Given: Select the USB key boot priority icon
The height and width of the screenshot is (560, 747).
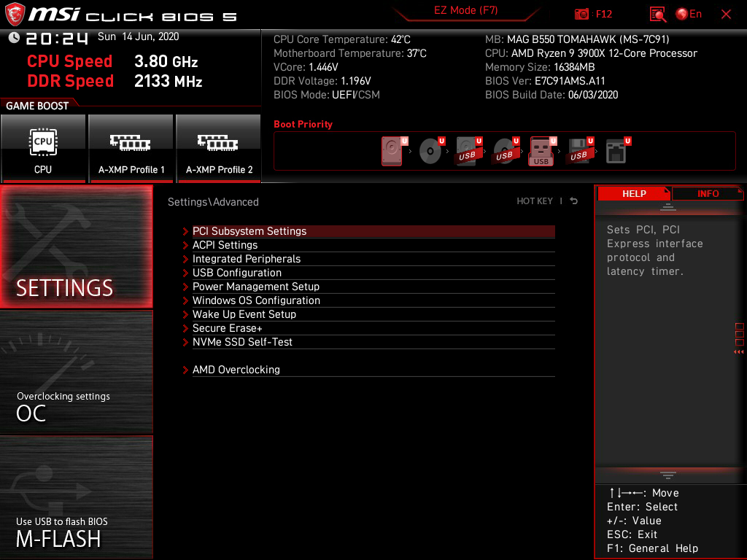Looking at the screenshot, I should click(x=541, y=151).
